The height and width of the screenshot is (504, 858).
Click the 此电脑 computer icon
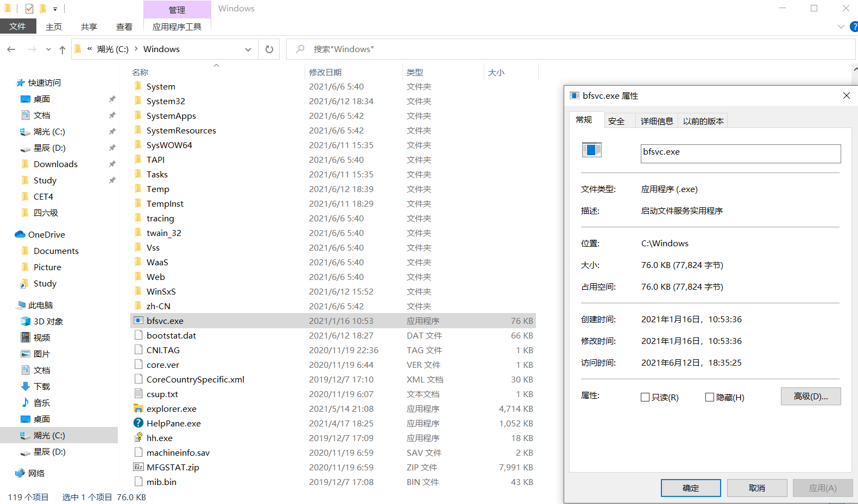(22, 305)
